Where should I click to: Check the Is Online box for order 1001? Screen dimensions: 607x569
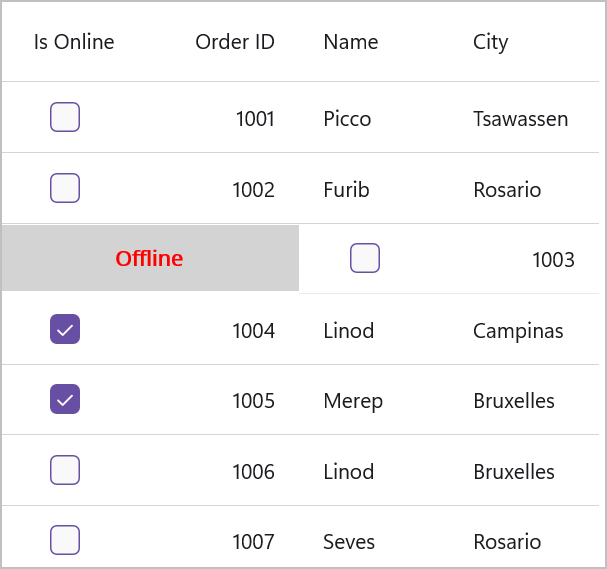[65, 118]
